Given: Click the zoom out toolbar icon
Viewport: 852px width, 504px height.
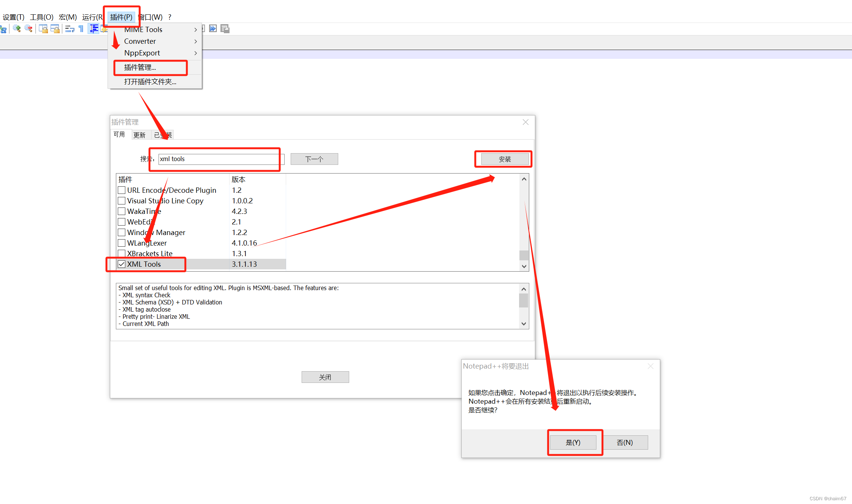Looking at the screenshot, I should point(28,29).
